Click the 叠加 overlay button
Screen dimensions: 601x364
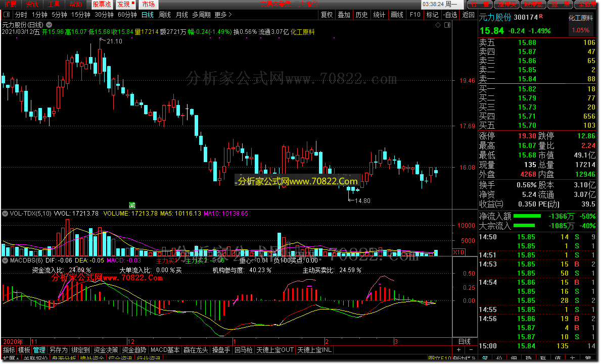tap(344, 15)
